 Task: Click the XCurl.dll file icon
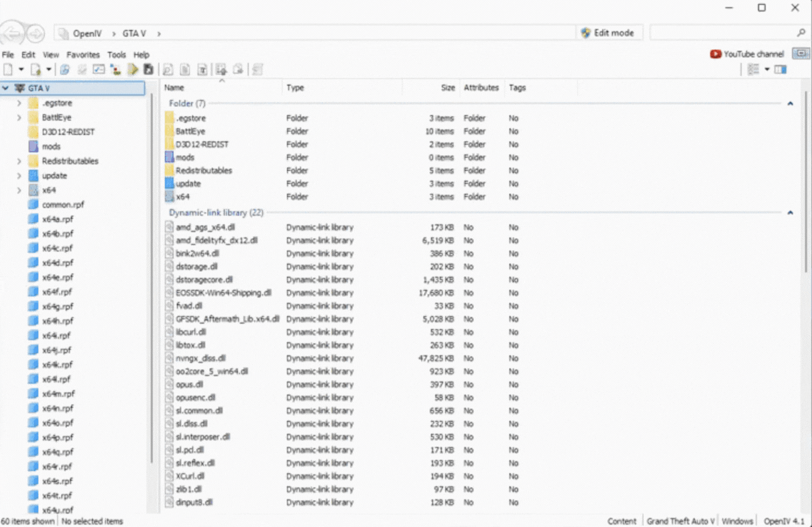coord(169,476)
